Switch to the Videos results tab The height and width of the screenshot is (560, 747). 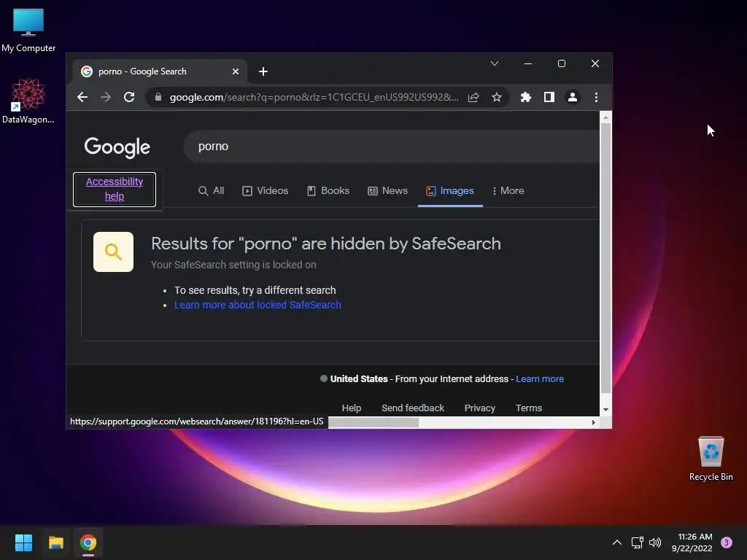(265, 190)
